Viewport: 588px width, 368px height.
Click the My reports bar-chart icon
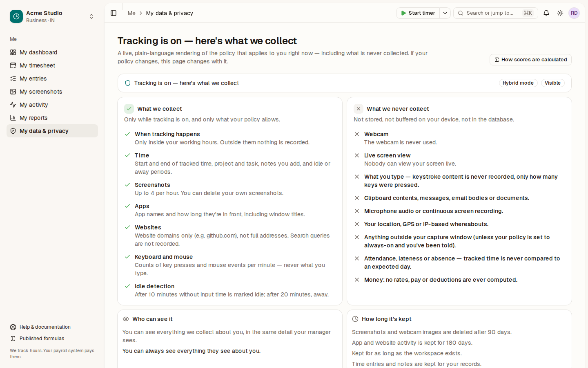point(13,118)
